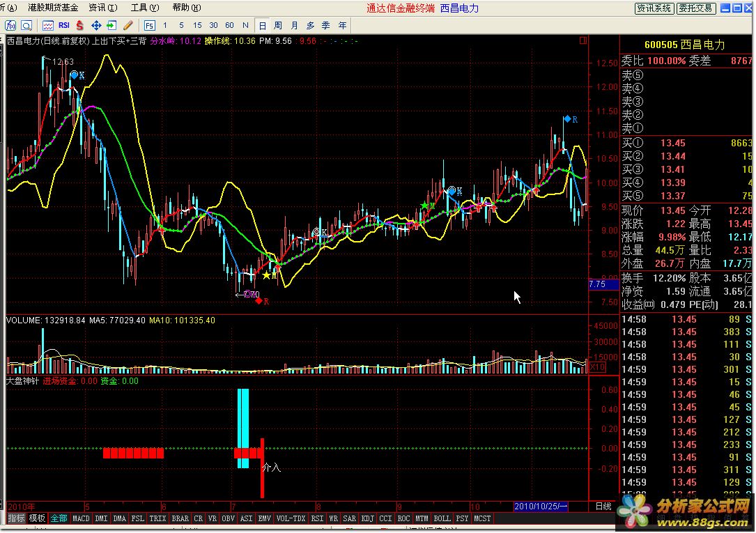This screenshot has width=756, height=533.
Task: Switch indicator to KDJ
Action: (x=367, y=518)
